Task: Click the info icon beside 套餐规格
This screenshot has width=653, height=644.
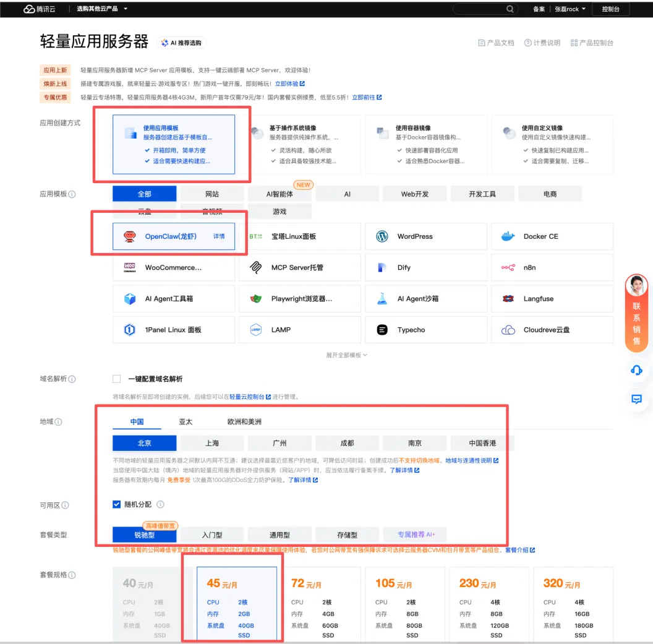Action: [x=72, y=575]
